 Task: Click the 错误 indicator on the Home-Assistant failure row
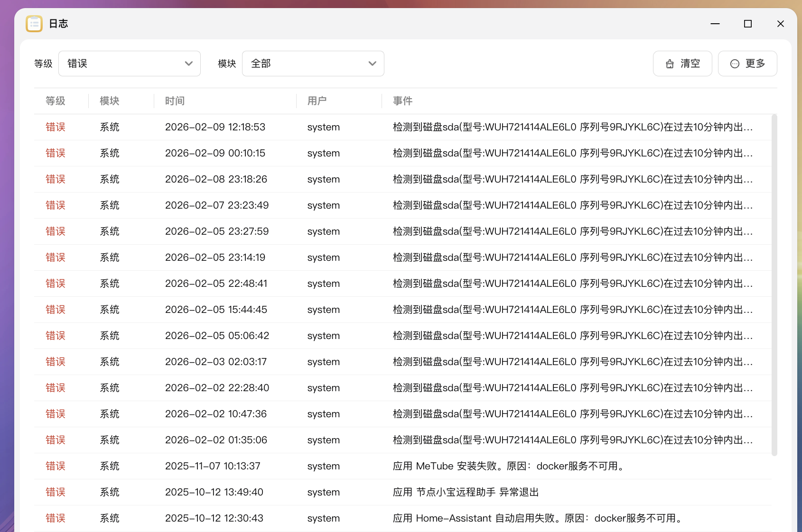tap(55, 518)
